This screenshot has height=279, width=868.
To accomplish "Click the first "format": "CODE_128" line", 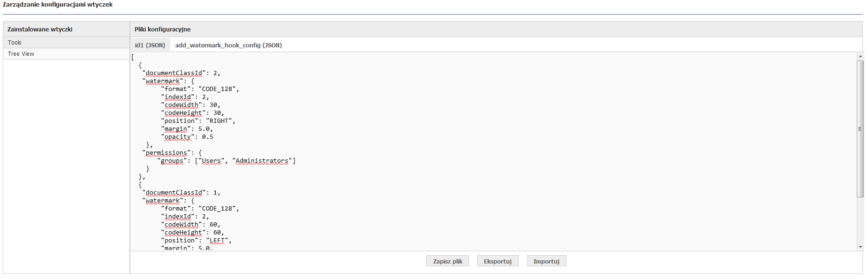I will 200,89.
